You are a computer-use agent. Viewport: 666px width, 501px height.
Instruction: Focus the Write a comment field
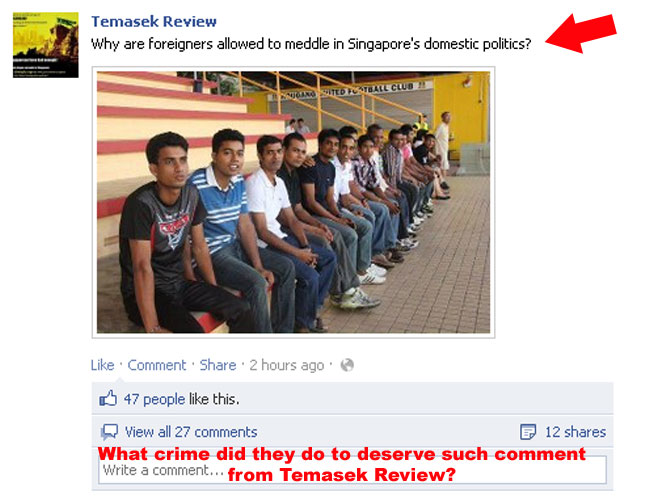tap(352, 470)
